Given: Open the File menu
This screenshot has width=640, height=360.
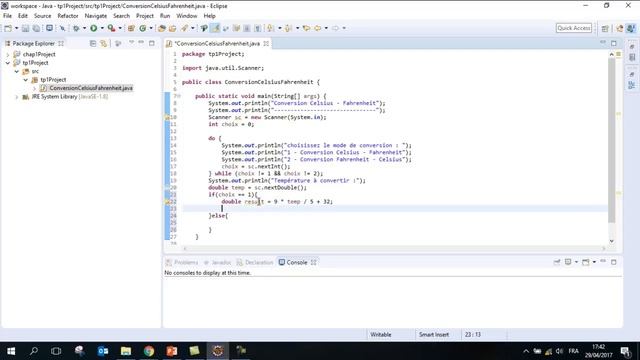Looking at the screenshot, I should click(x=7, y=16).
